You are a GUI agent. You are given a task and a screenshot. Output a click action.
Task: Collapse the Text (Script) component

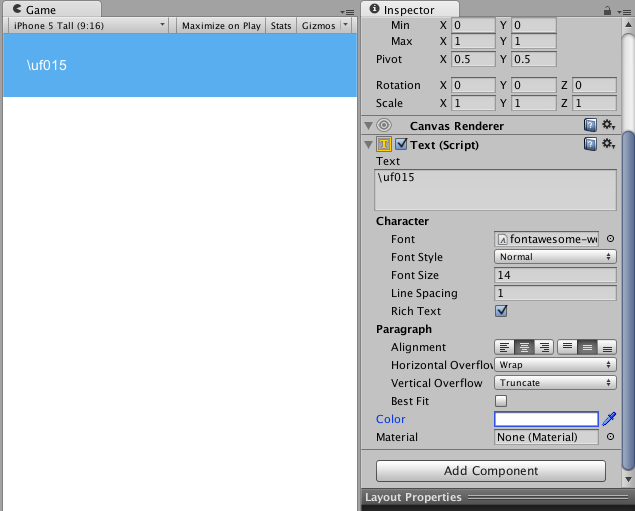[369, 145]
